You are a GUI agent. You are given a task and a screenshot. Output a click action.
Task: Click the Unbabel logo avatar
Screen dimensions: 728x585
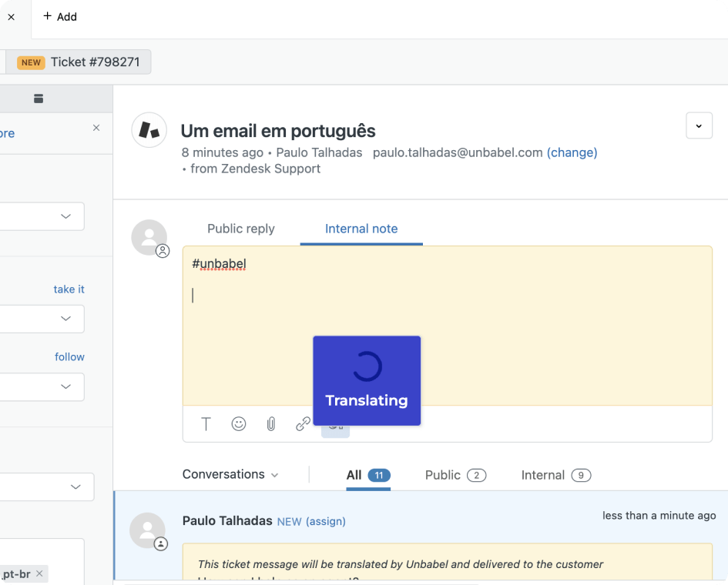coord(149,130)
